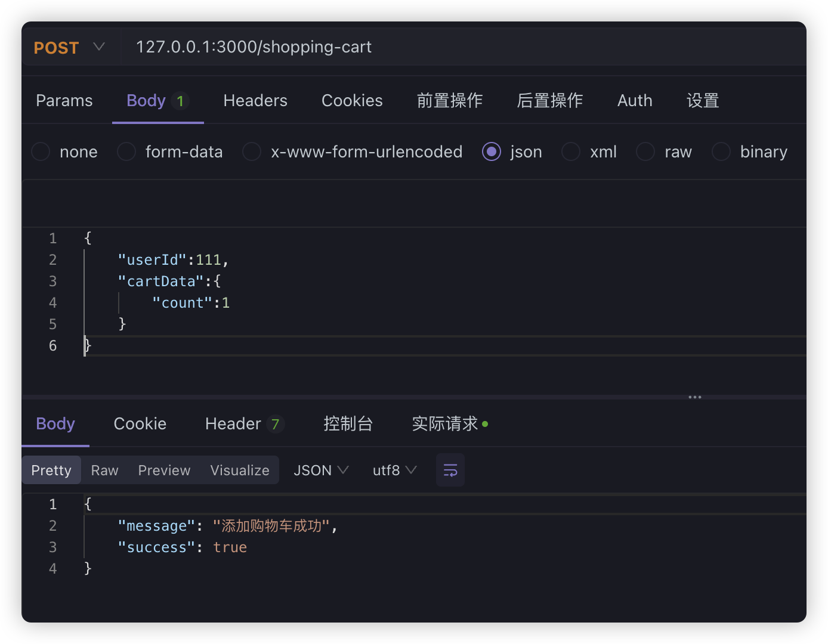Switch to the 实际请求 response tab

(446, 423)
